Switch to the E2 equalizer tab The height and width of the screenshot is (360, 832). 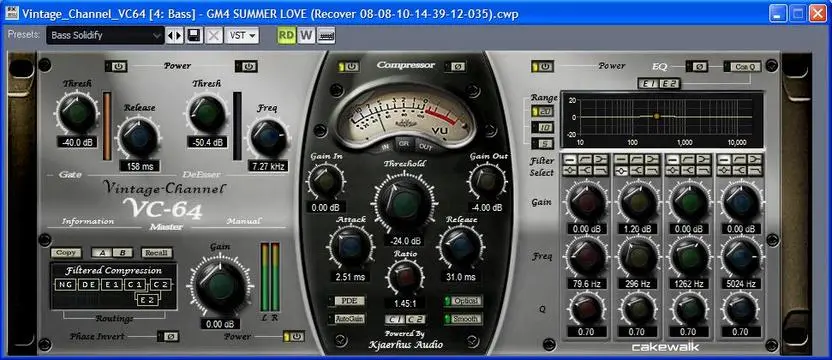[x=669, y=84]
